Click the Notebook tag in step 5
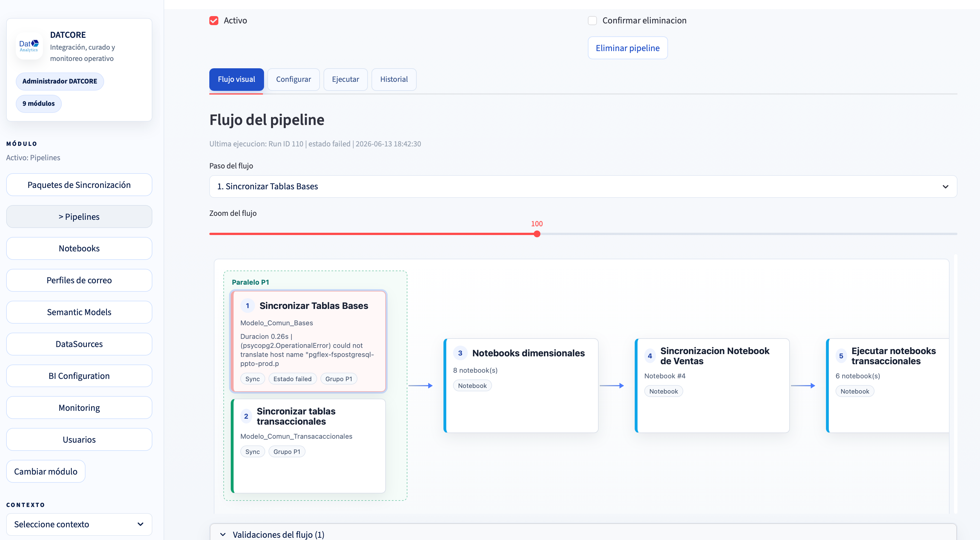The height and width of the screenshot is (540, 980). tap(855, 392)
